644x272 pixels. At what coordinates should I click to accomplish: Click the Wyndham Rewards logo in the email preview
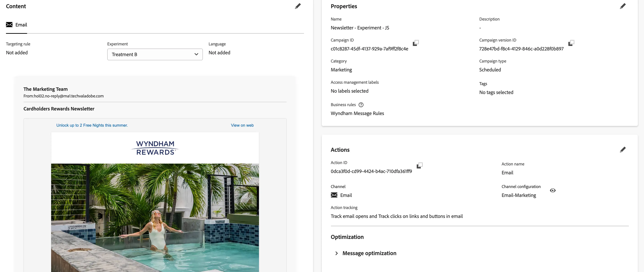point(155,148)
